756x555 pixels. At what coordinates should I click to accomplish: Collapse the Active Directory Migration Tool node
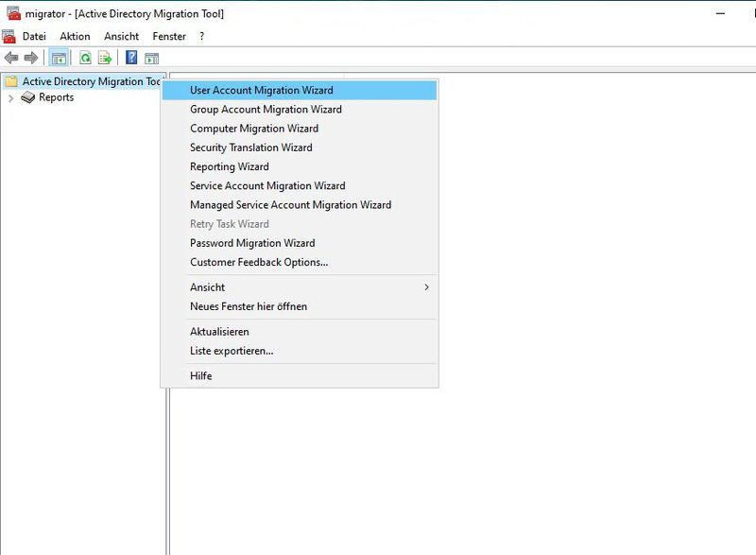coord(85,81)
